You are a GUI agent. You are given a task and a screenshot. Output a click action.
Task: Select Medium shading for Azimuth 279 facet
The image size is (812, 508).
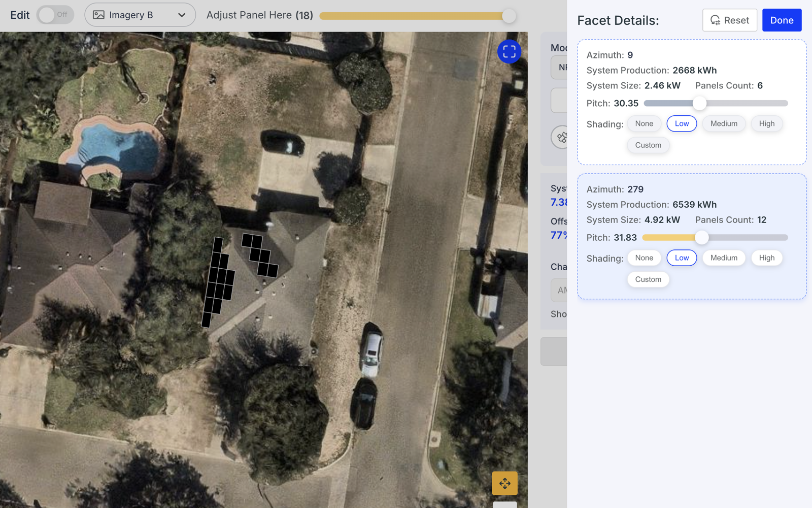click(724, 258)
